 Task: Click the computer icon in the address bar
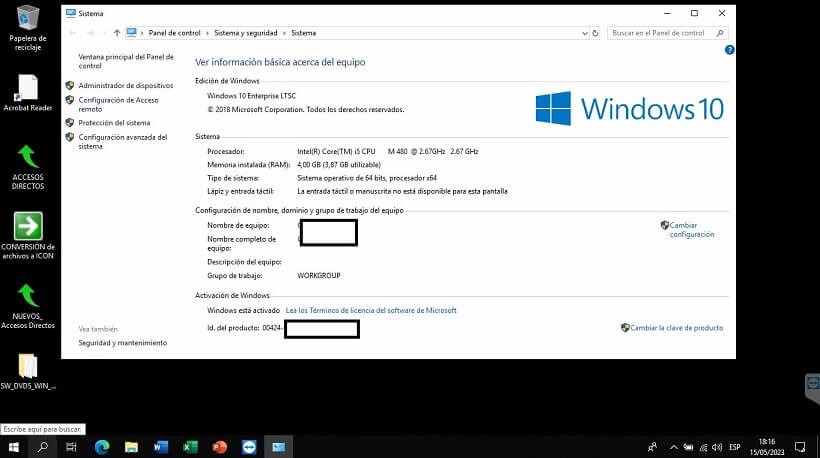(131, 32)
